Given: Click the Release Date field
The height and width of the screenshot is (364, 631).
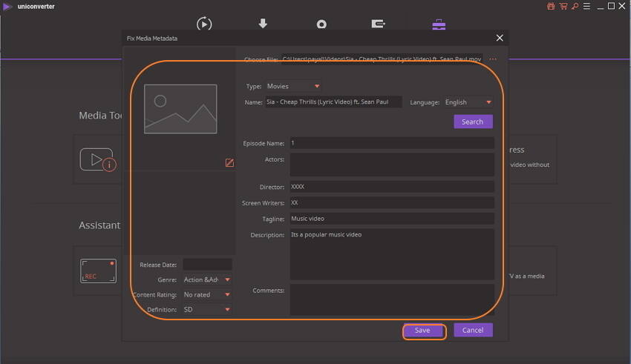Looking at the screenshot, I should point(207,265).
